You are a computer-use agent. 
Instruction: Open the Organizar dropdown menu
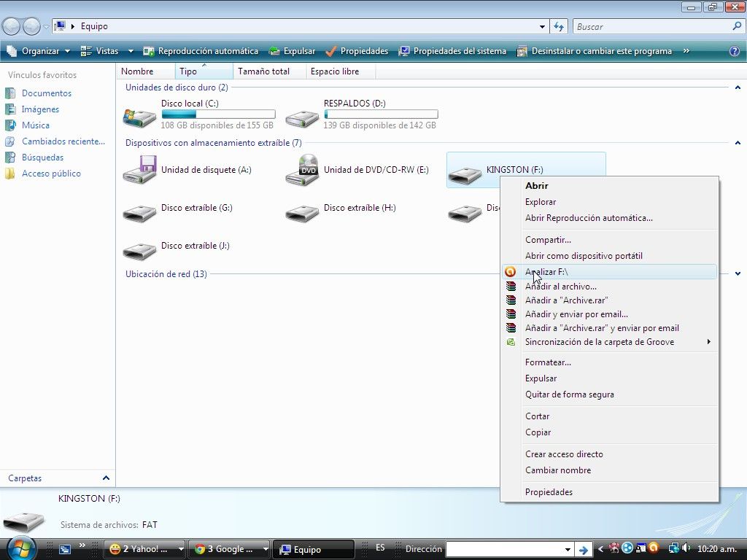tap(38, 51)
